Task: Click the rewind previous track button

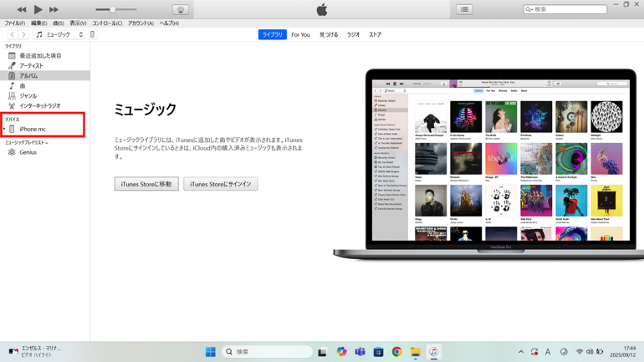Action: (22, 10)
